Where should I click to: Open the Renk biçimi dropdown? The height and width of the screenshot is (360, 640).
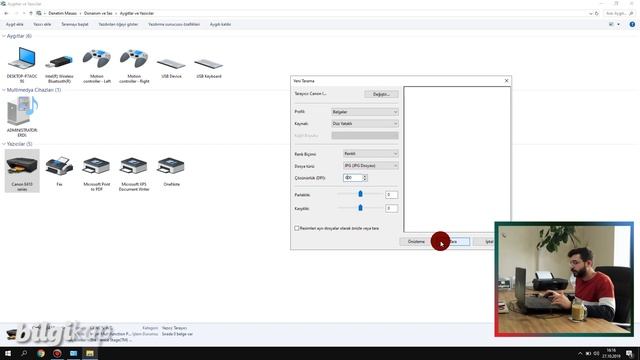[371, 153]
